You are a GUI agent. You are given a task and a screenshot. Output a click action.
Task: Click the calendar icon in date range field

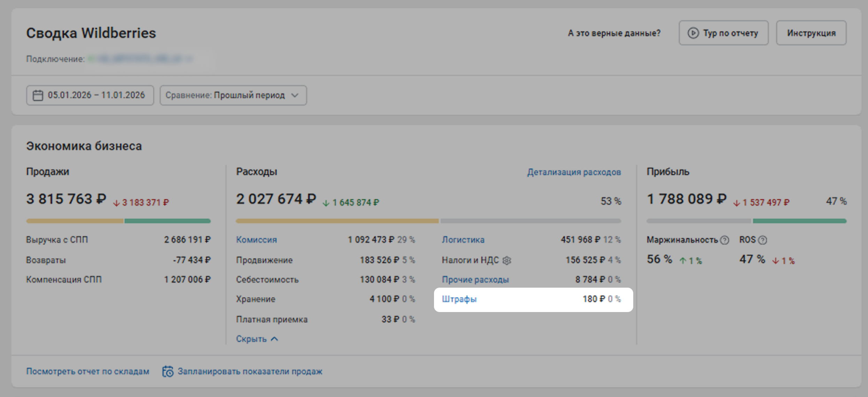[38, 95]
